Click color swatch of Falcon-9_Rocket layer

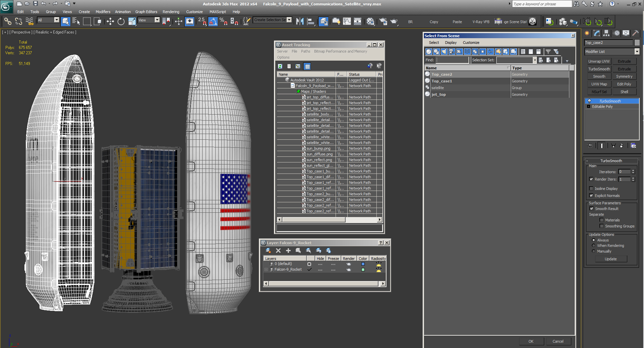click(363, 270)
